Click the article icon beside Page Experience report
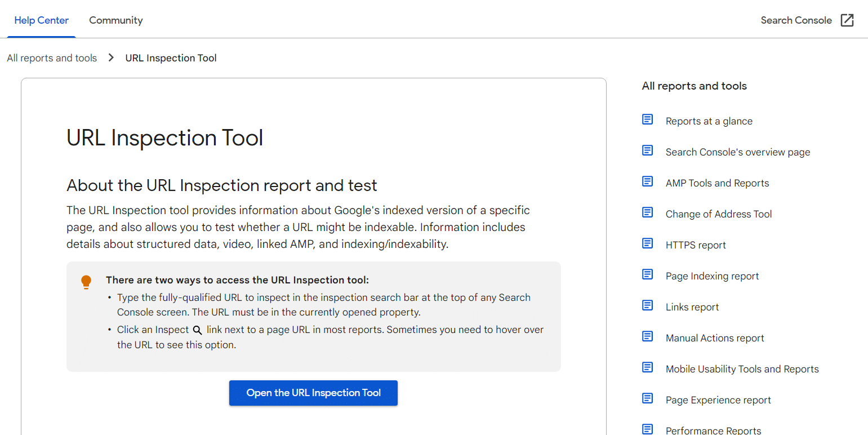 [648, 398]
